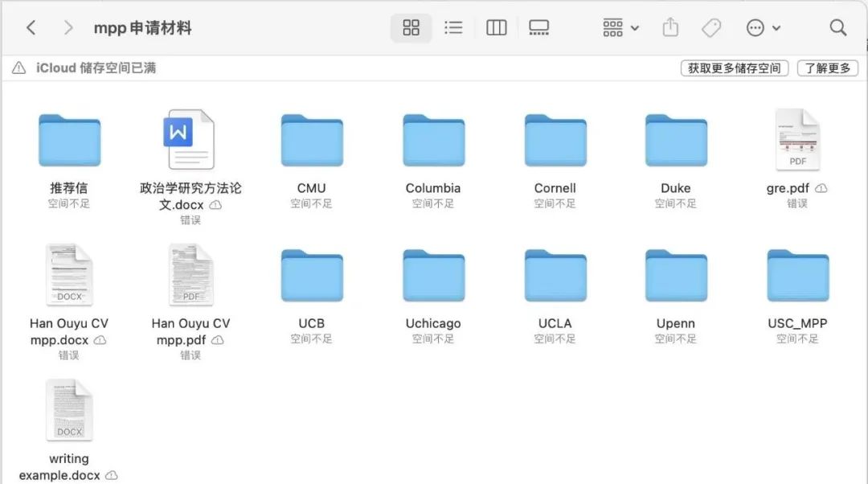The image size is (868, 484).
Task: Select the 推荐信 folder
Action: tap(70, 140)
